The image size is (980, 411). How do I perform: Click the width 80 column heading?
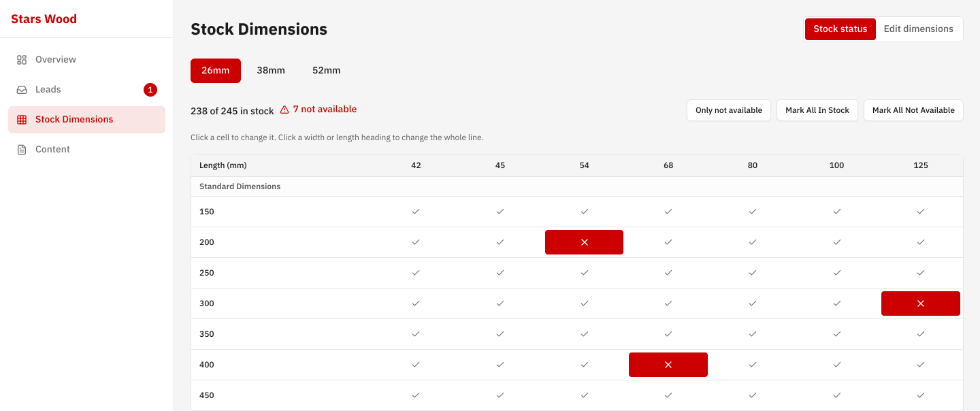(x=752, y=165)
